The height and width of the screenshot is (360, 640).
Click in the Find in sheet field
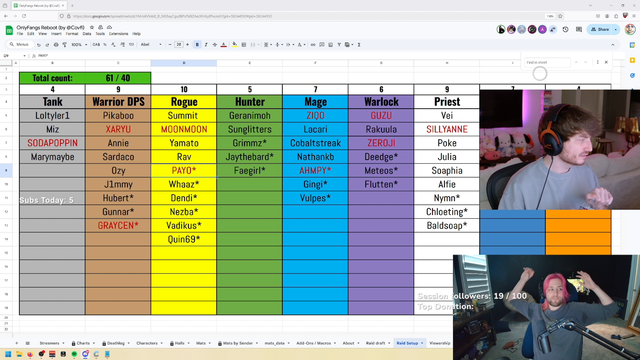(x=547, y=62)
